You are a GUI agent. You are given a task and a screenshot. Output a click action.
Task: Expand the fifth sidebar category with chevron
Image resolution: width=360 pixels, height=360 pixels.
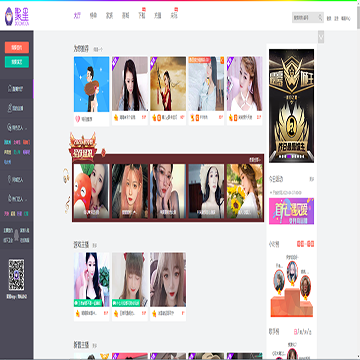click(x=16, y=199)
